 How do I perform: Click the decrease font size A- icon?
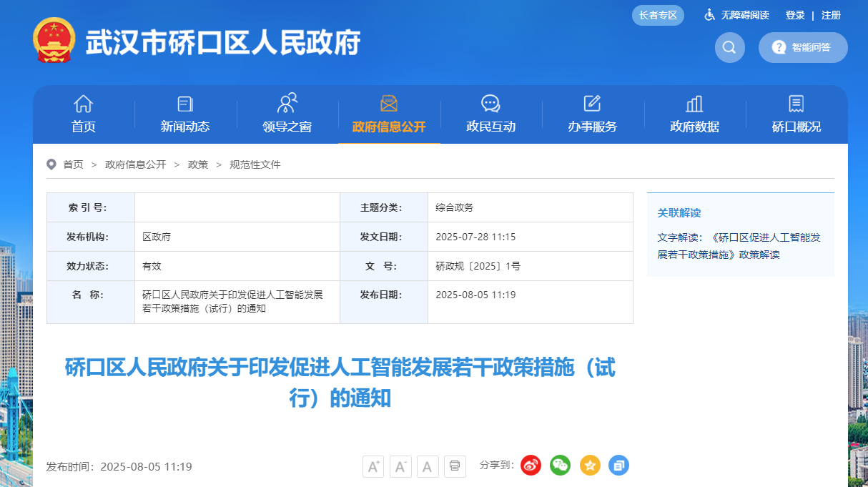click(x=400, y=466)
